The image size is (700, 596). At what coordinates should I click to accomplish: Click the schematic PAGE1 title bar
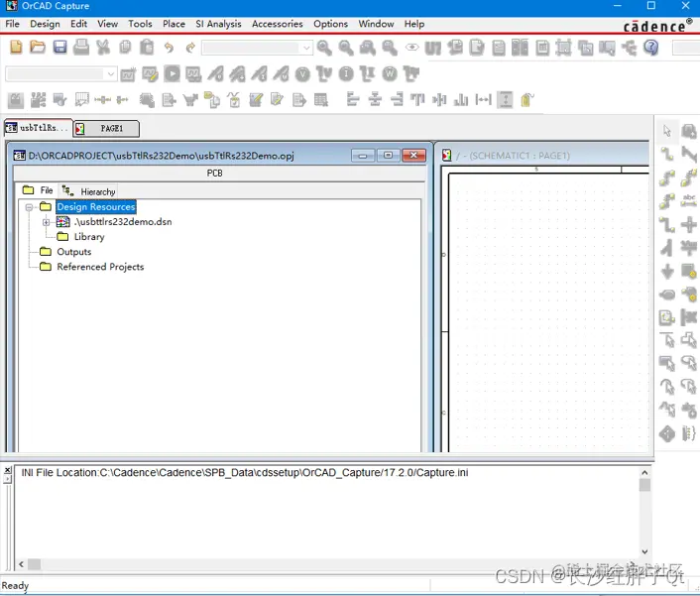point(544,156)
